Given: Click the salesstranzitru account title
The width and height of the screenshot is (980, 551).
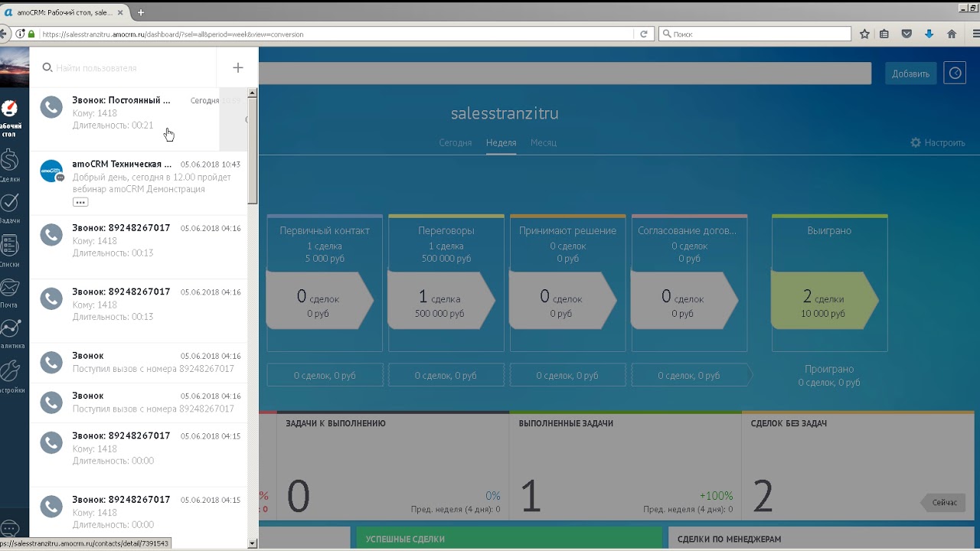Looking at the screenshot, I should tap(505, 113).
